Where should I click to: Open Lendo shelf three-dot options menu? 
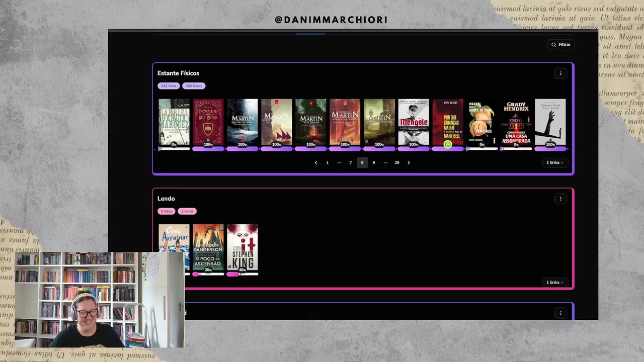pos(560,199)
